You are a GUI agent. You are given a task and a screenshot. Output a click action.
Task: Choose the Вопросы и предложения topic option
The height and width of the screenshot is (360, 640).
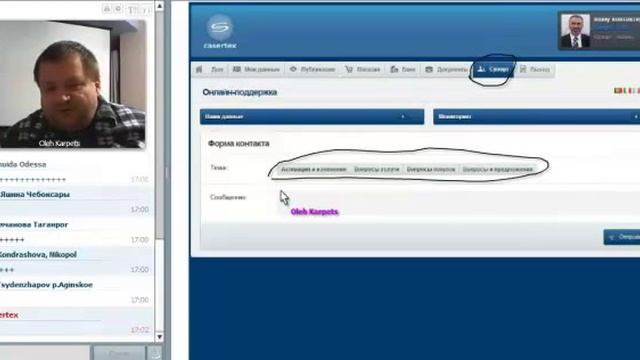tap(498, 169)
